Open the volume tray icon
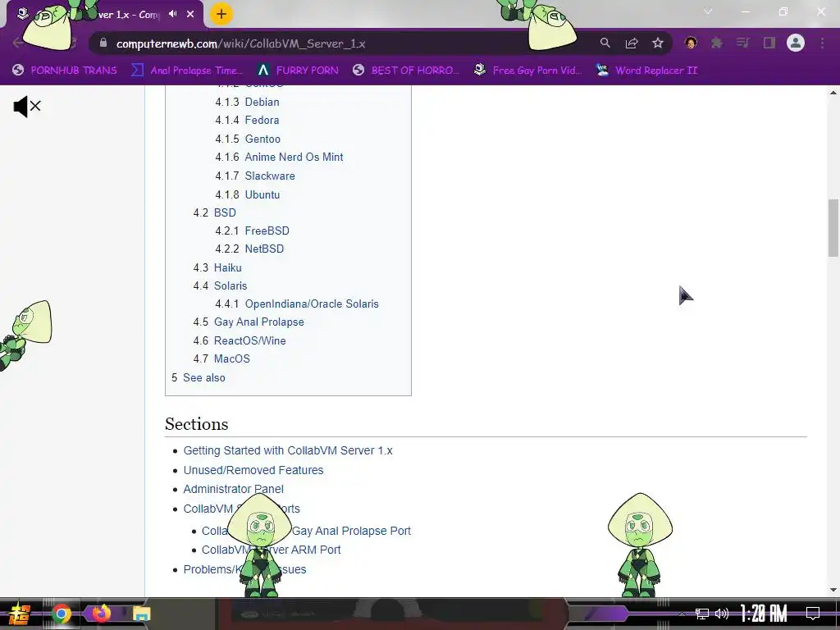Viewport: 840px width, 630px height. point(722,614)
